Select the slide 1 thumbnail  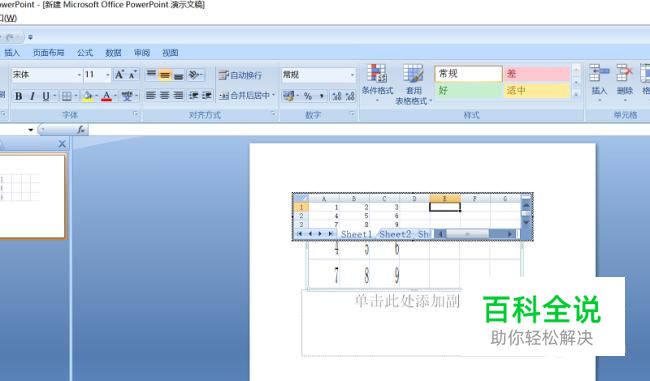(x=32, y=197)
